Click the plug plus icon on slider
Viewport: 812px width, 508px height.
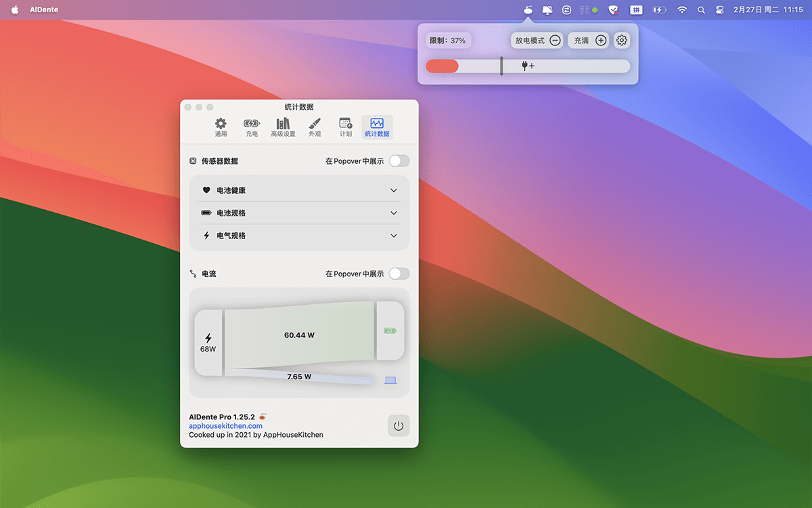(528, 66)
